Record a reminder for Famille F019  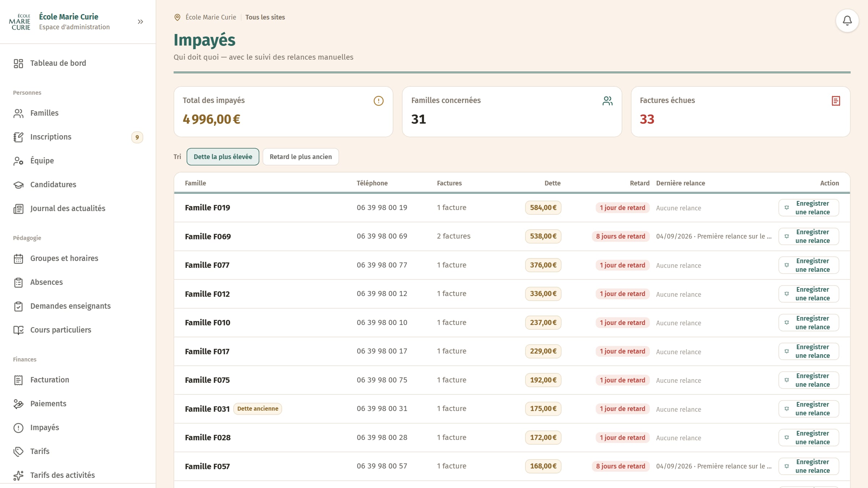(x=809, y=207)
